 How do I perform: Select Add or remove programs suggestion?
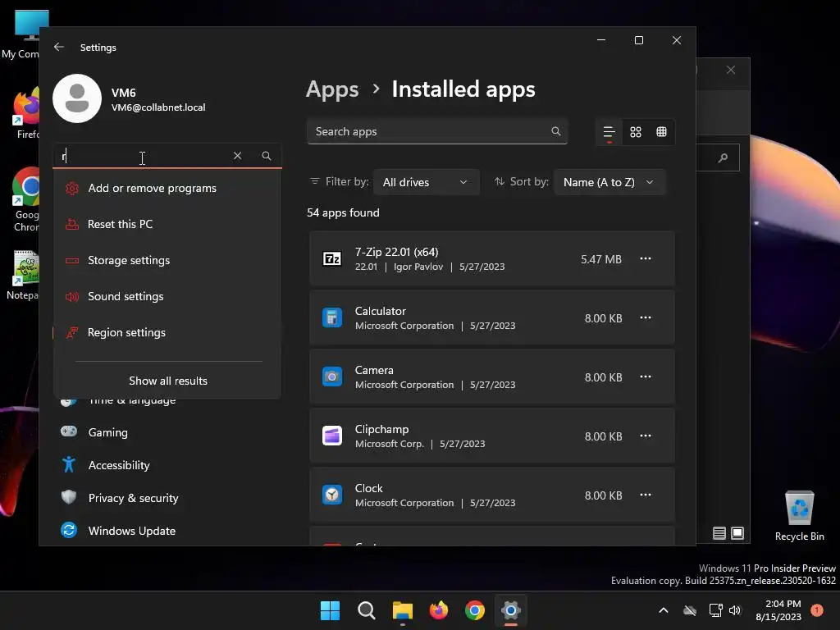coord(167,188)
